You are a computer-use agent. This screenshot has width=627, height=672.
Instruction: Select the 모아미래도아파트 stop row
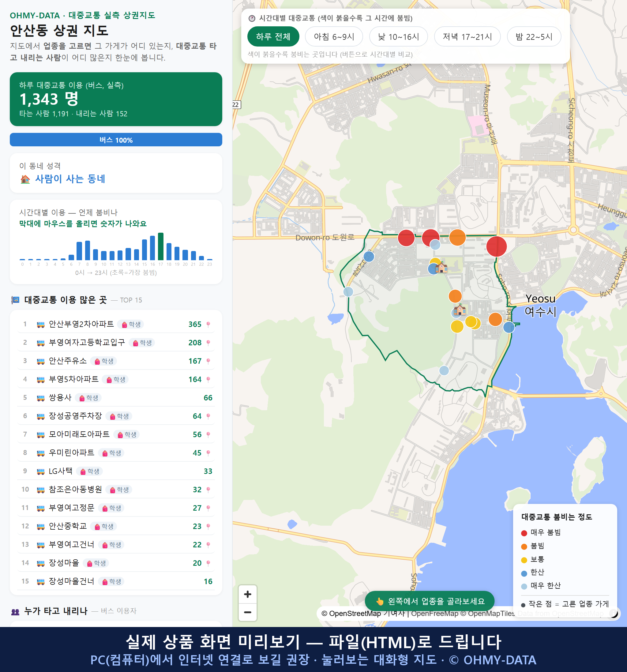tap(116, 434)
